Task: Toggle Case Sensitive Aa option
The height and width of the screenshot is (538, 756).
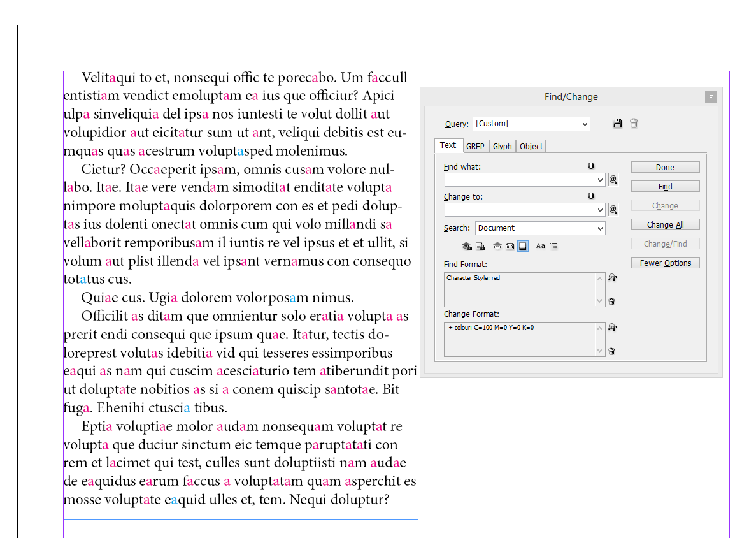Action: click(x=541, y=246)
